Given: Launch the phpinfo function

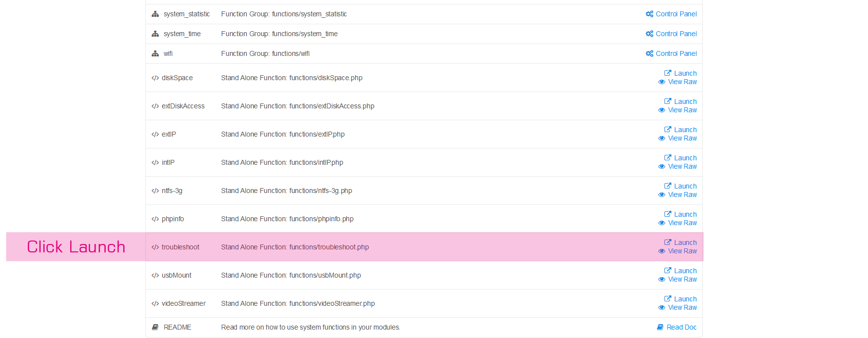Looking at the screenshot, I should pyautogui.click(x=685, y=214).
